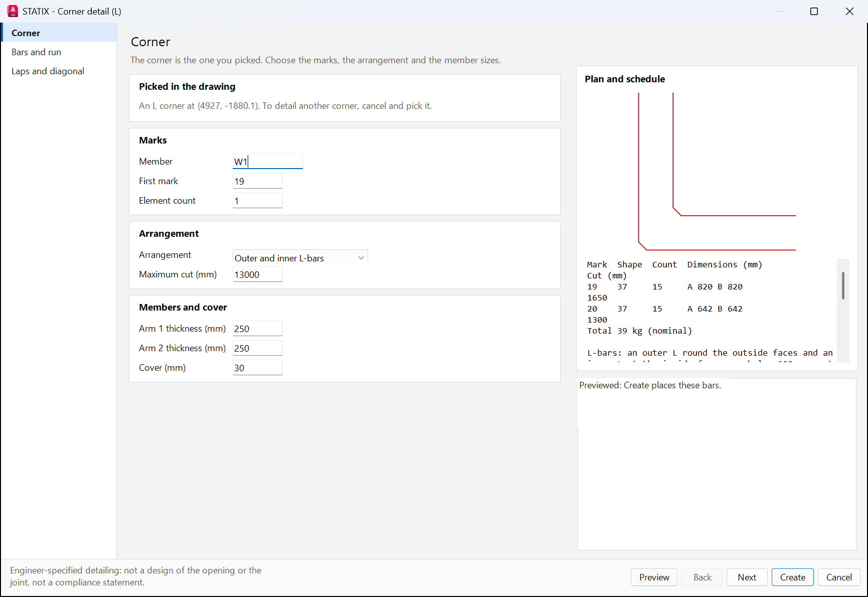868x597 pixels.
Task: Cancel the corner detail dialog
Action: click(x=839, y=577)
